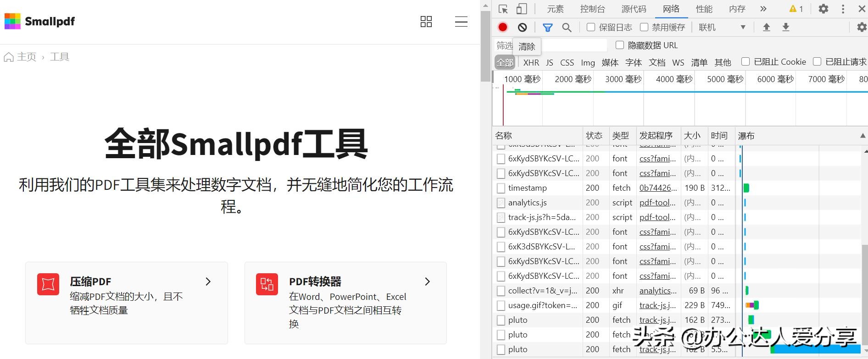Click the clear network log icon

coord(522,28)
